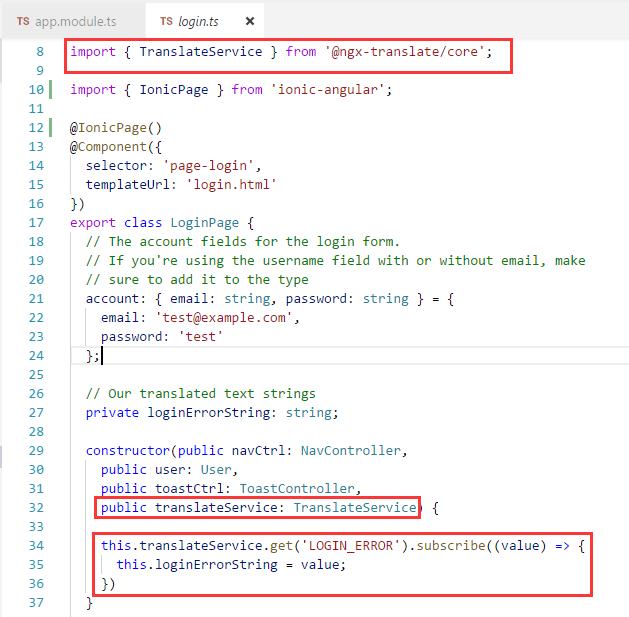The image size is (629, 617).
Task: Click the @Component({ decorator line
Action: [116, 147]
